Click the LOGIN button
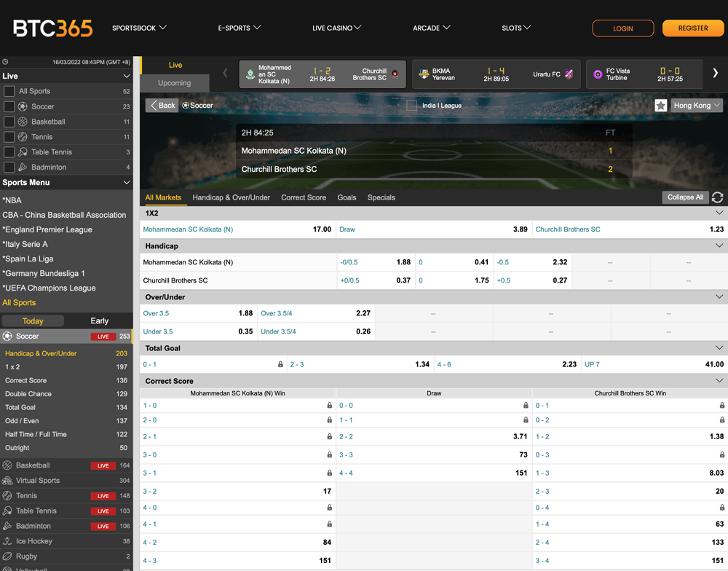Viewport: 728px width, 571px height. [623, 28]
